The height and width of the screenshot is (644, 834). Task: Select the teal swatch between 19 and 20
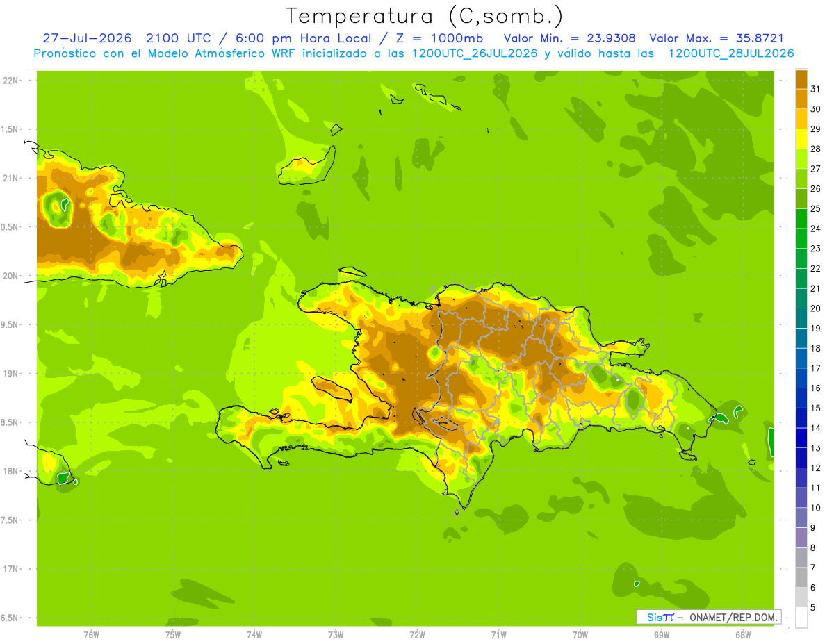[801, 318]
